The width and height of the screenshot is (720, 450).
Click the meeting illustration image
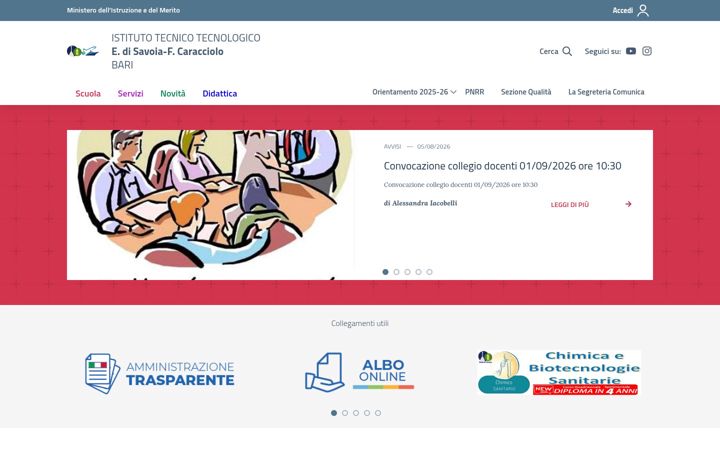coord(211,205)
